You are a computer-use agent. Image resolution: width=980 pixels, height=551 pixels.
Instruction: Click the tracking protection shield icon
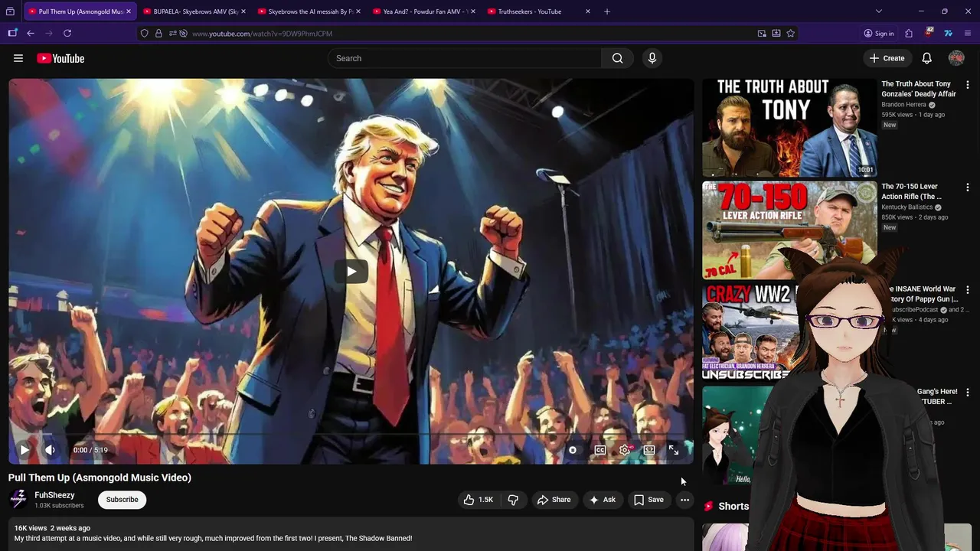(144, 34)
